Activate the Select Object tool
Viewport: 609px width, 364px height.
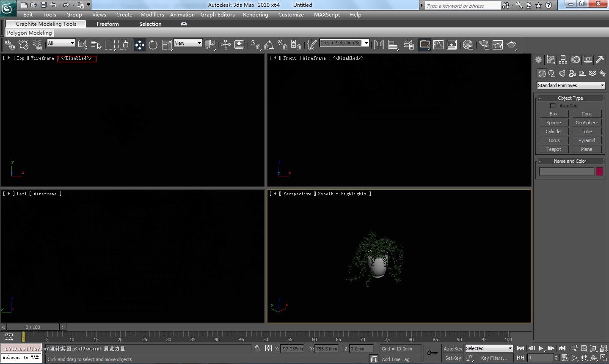click(83, 44)
